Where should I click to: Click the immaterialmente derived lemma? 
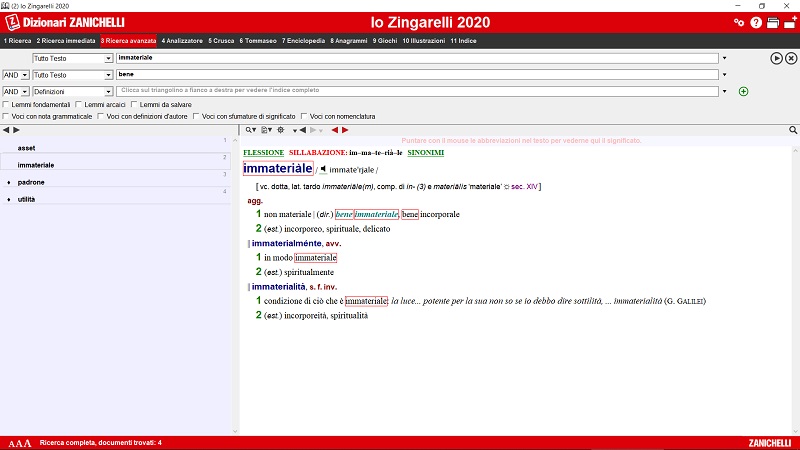point(286,243)
